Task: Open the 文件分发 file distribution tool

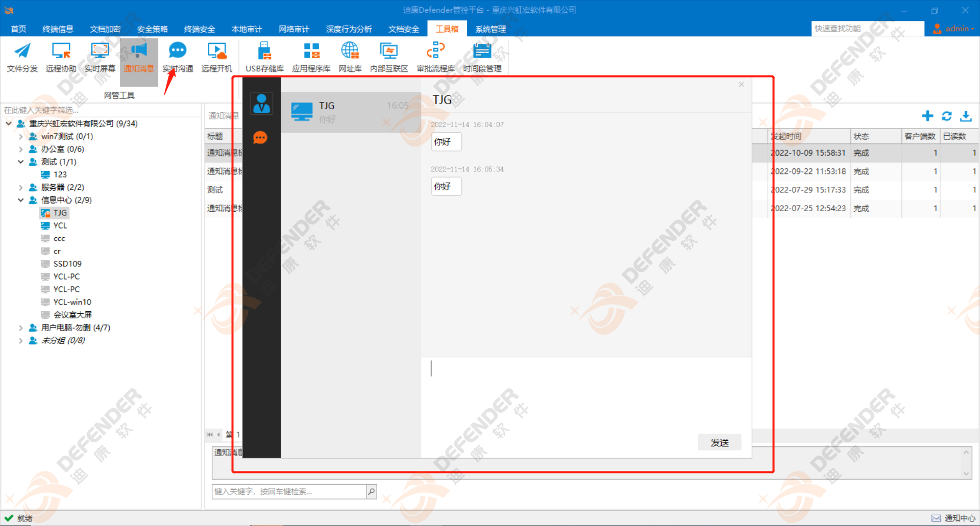Action: [x=22, y=57]
